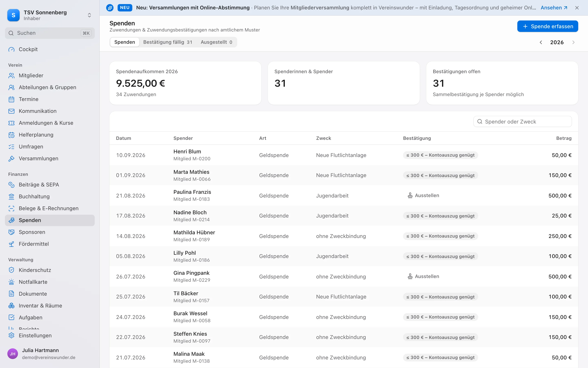The image size is (588, 368).
Task: Go to Abteilungen & Gruppen
Action: click(x=50, y=87)
